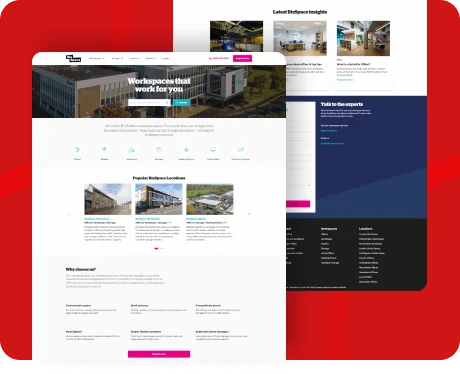Screen dimensions: 460x374
Task: Click the Popular BizSpace Locations heading
Action: 159,178
